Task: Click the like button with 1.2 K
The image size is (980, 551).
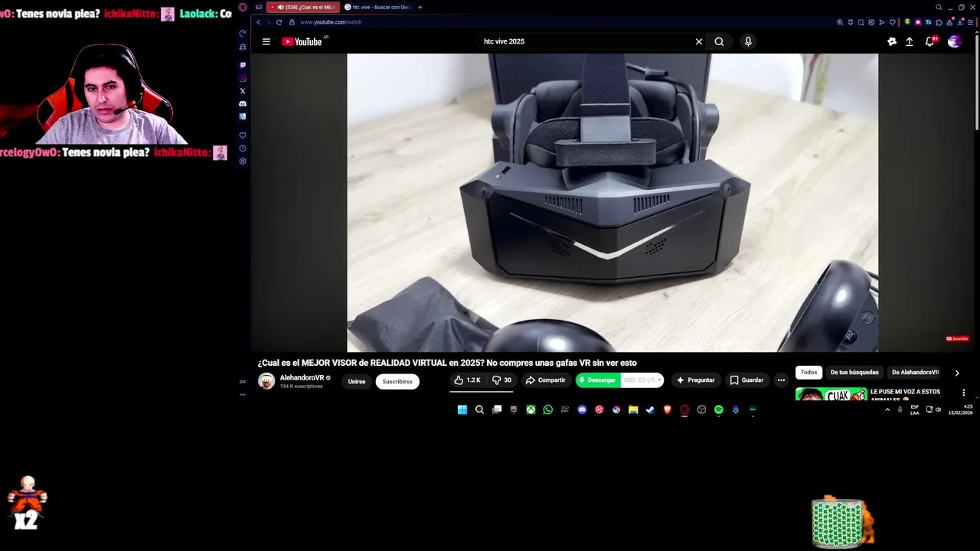Action: click(x=468, y=380)
